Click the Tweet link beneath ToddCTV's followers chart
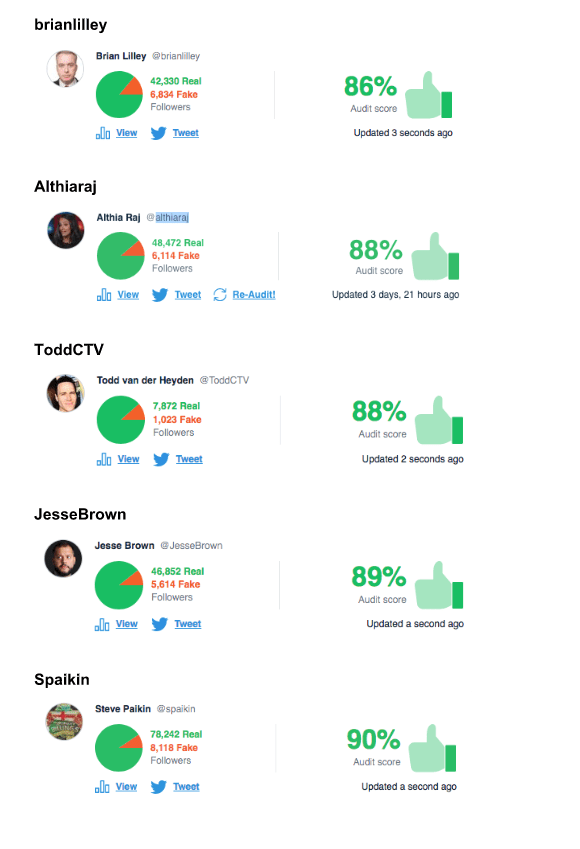580x849 pixels. click(x=187, y=459)
